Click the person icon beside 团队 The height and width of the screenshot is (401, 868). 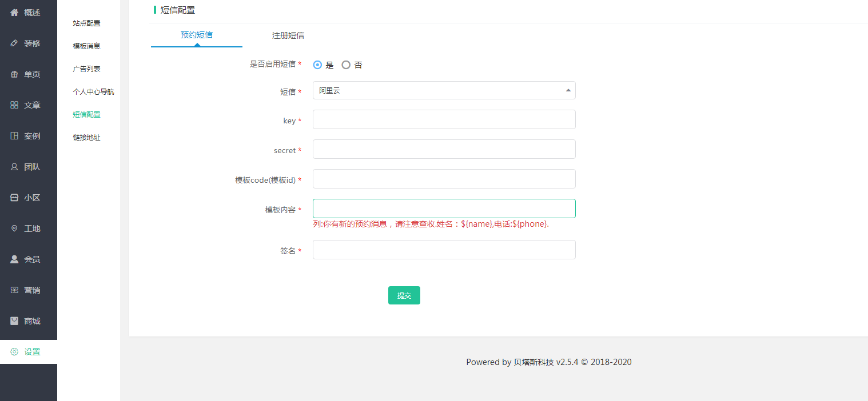[14, 166]
